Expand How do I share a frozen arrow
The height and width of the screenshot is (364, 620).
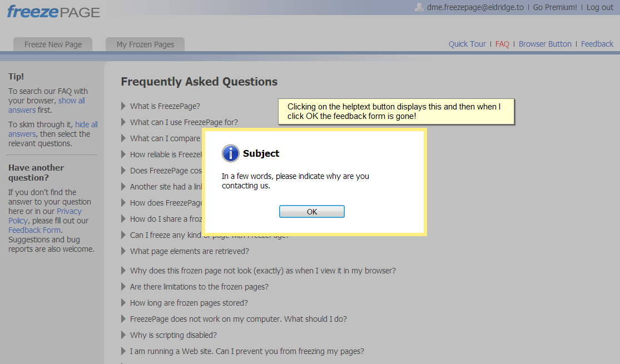(x=123, y=219)
